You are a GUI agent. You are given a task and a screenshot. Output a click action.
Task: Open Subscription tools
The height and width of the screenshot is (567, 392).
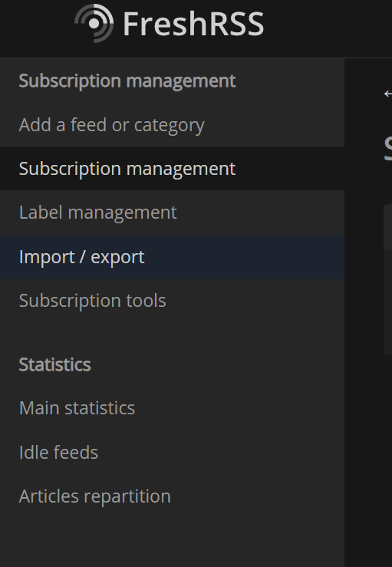(x=172, y=301)
